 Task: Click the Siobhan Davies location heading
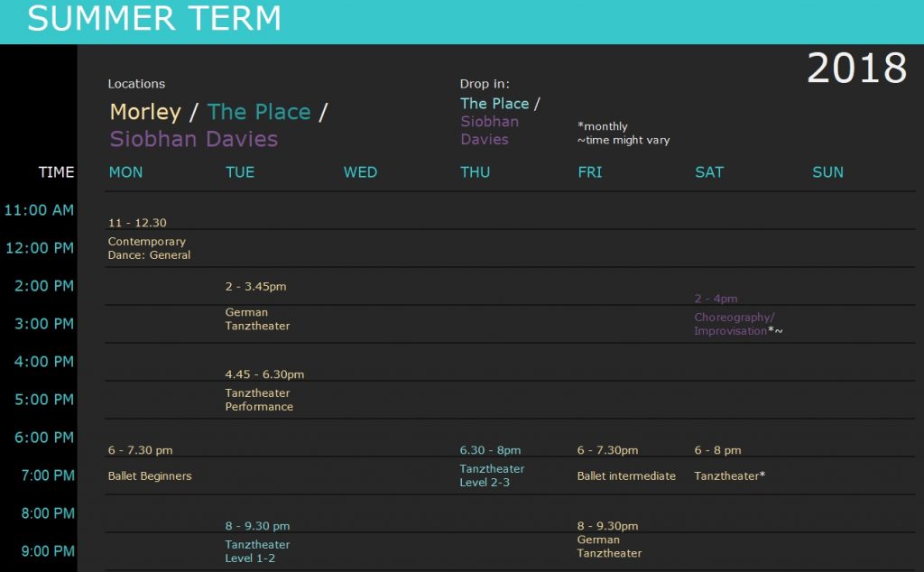[194, 139]
